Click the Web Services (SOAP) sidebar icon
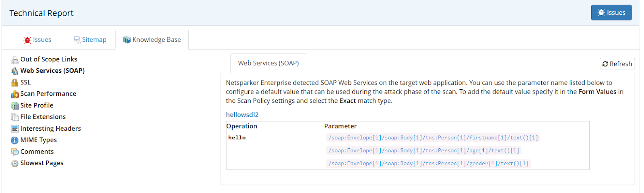The height and width of the screenshot is (193, 644). tap(15, 71)
